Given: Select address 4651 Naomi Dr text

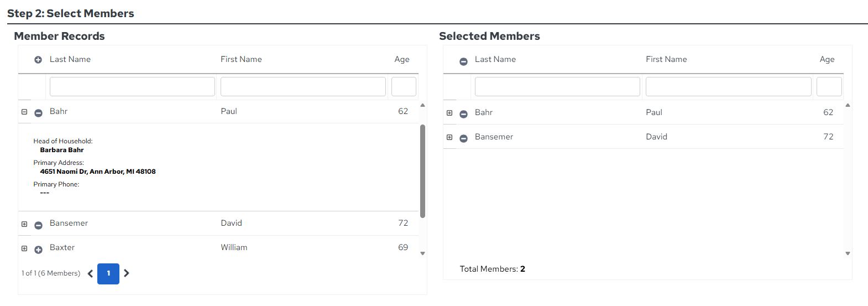Looking at the screenshot, I should [x=98, y=172].
